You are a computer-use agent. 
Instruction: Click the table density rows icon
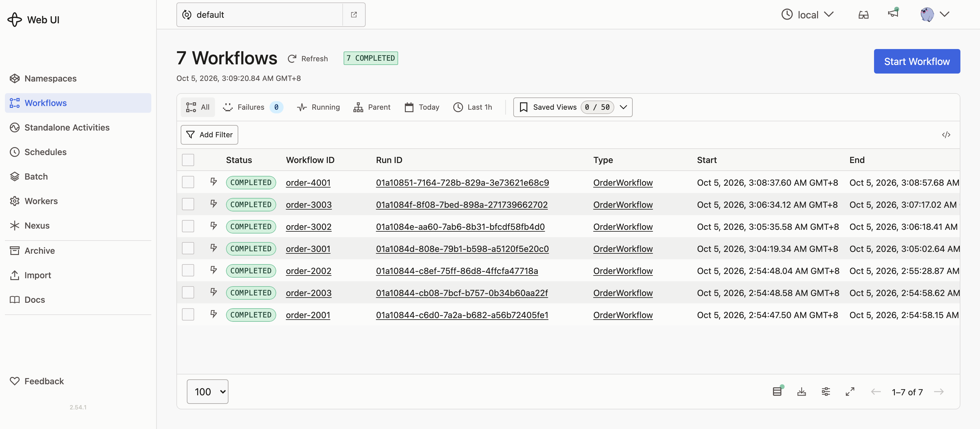[777, 391]
